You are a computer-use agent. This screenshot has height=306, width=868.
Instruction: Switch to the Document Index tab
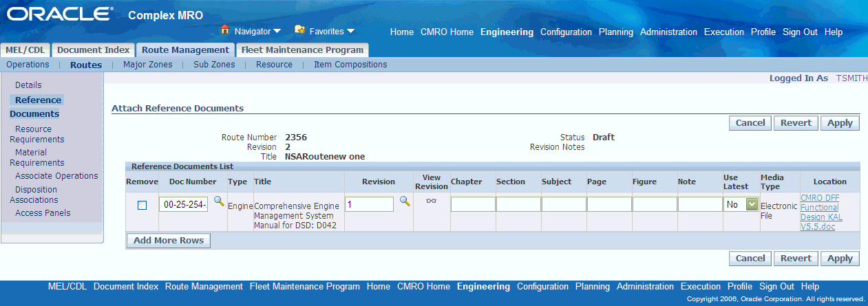tap(93, 50)
